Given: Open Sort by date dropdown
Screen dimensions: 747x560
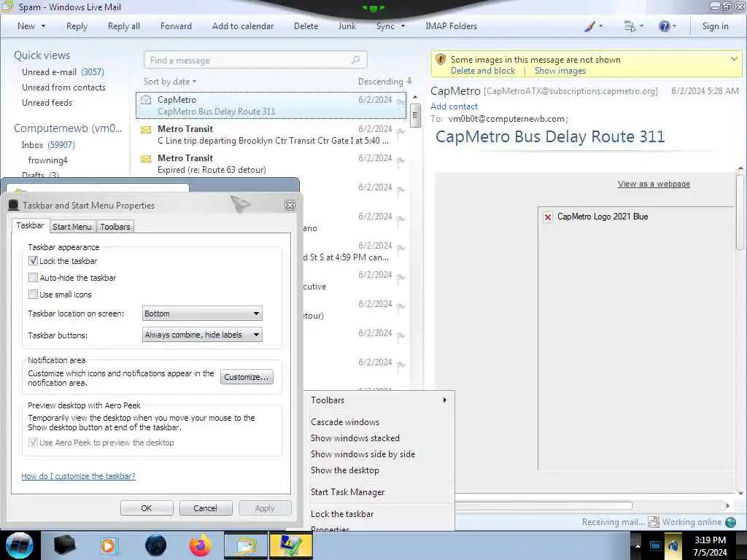Looking at the screenshot, I should click(x=169, y=82).
